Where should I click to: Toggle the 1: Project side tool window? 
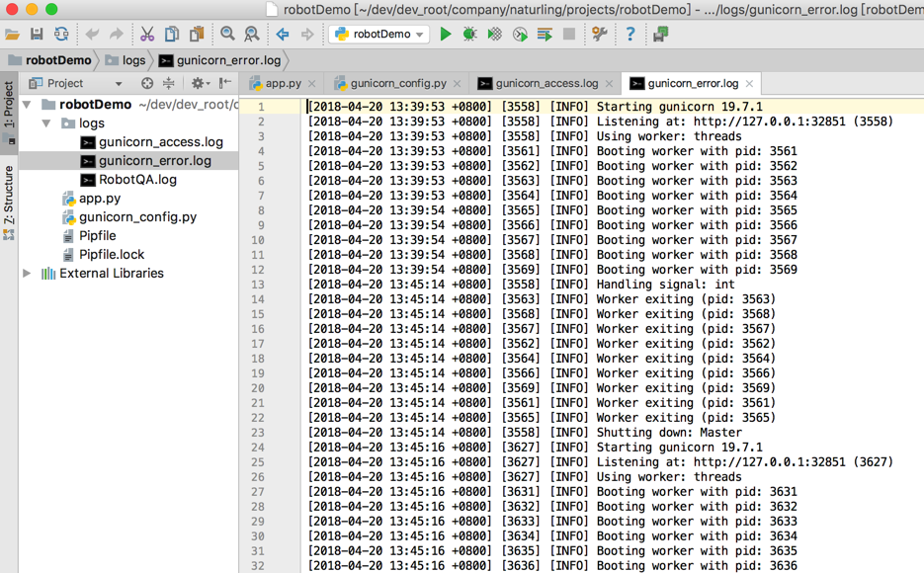8,112
